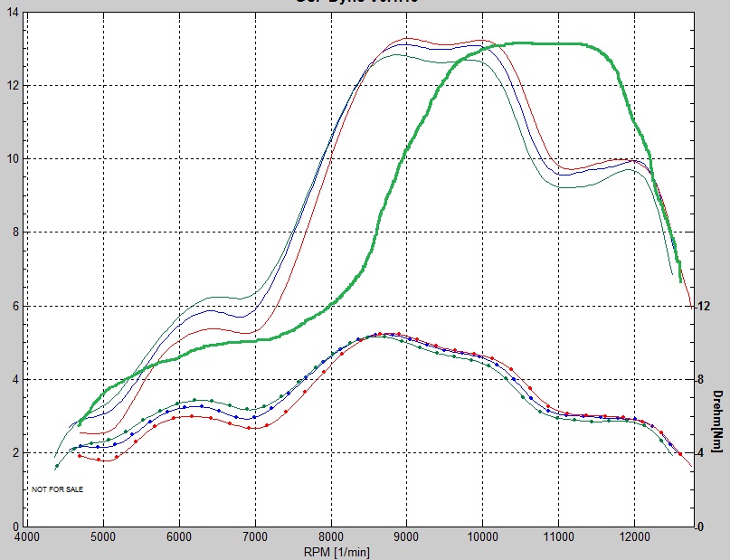Select the 10000 RPM tick label
The width and height of the screenshot is (730, 560).
[482, 536]
